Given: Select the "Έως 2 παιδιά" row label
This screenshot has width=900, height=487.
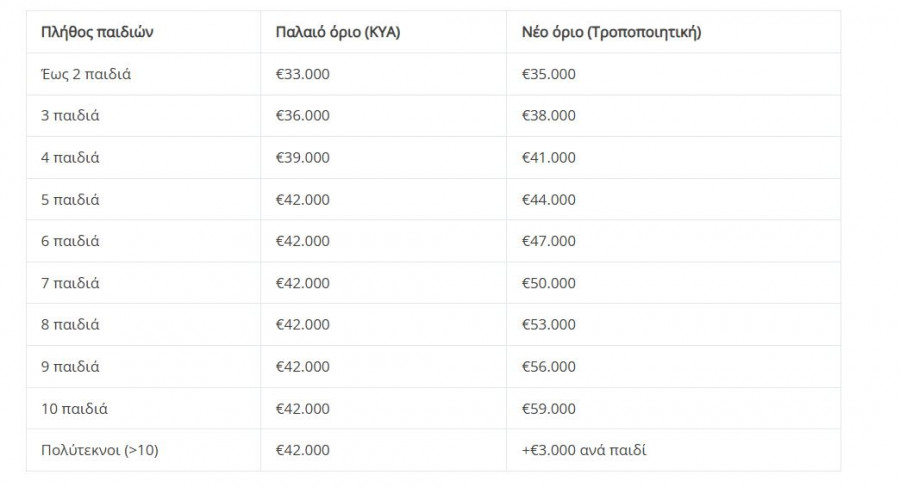Looking at the screenshot, I should click(85, 74).
